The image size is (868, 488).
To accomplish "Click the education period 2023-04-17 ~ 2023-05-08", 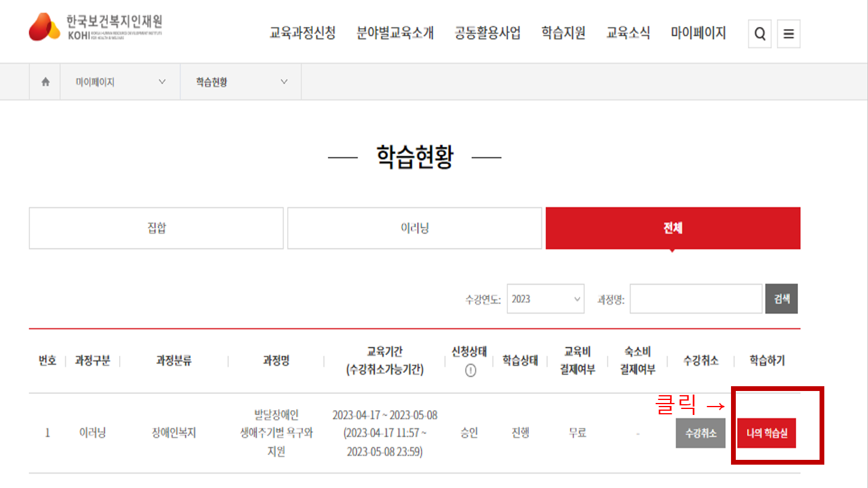I will (385, 415).
